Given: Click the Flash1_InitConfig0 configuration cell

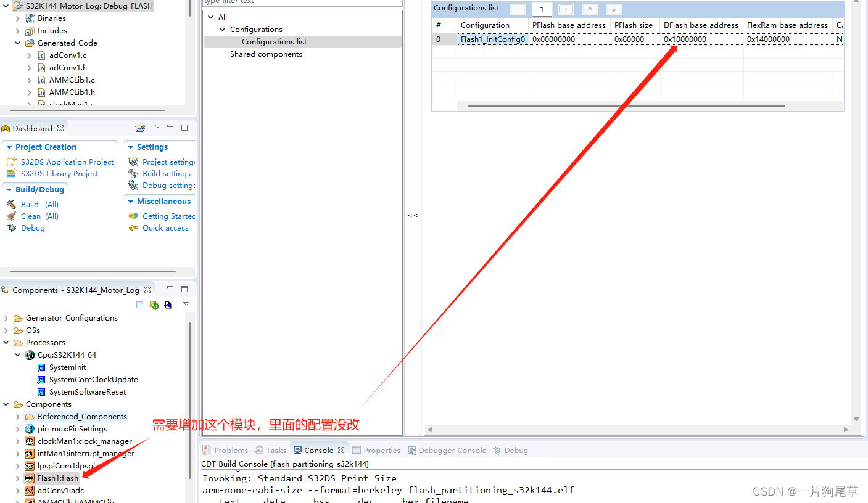Looking at the screenshot, I should [x=493, y=39].
